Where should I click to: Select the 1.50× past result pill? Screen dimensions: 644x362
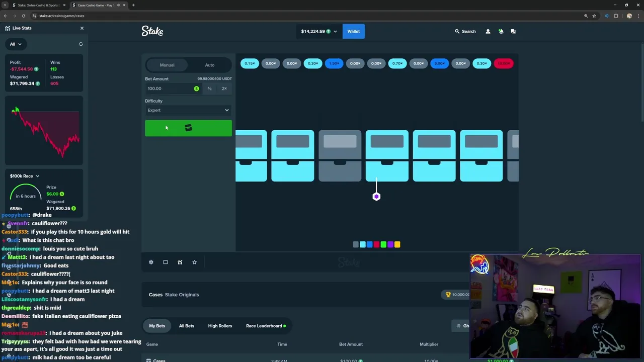(334, 63)
